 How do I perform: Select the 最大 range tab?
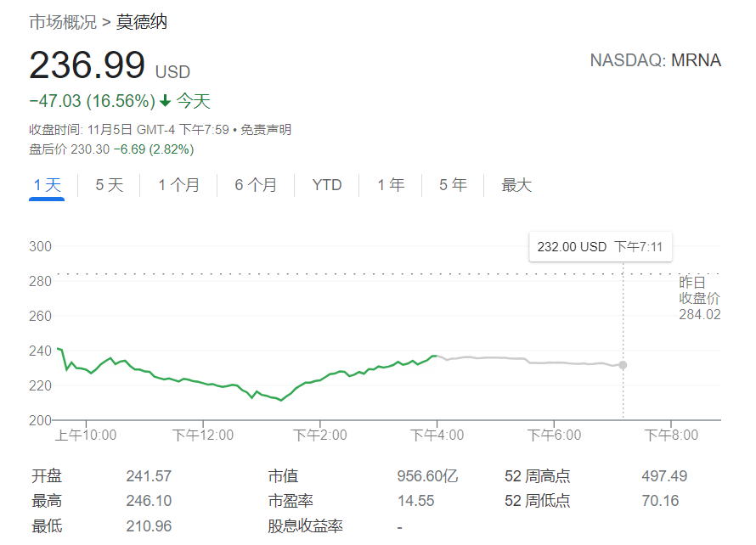(x=516, y=185)
